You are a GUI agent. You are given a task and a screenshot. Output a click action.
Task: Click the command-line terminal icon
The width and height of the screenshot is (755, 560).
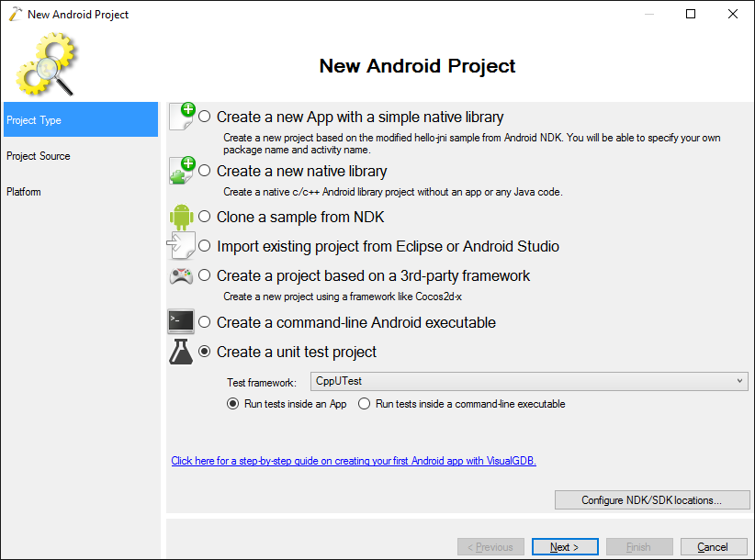tap(181, 321)
